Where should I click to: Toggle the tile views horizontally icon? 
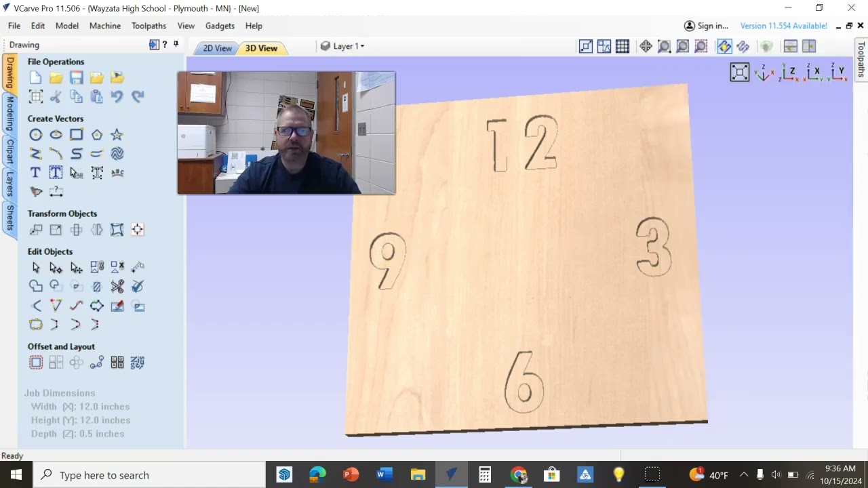pos(790,46)
